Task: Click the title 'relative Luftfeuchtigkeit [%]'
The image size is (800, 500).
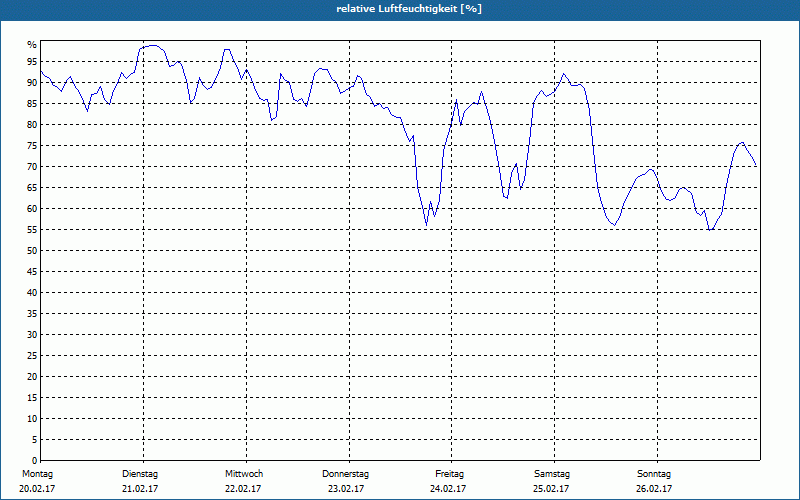Action: pos(409,9)
